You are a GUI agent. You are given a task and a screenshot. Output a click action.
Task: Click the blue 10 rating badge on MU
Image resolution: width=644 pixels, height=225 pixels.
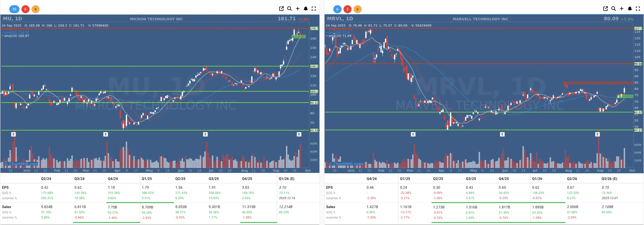tap(14, 9)
